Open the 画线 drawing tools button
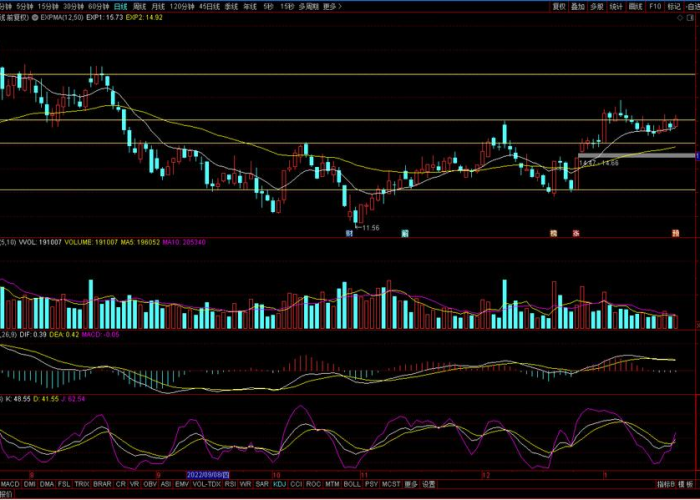Screen dimensions: 700x500 click(x=635, y=6)
